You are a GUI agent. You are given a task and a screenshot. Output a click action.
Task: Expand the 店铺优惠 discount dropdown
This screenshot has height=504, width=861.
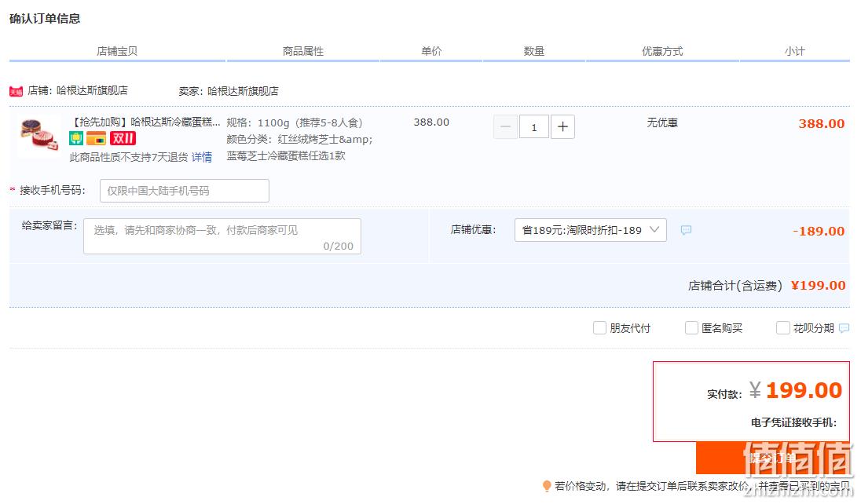(590, 230)
